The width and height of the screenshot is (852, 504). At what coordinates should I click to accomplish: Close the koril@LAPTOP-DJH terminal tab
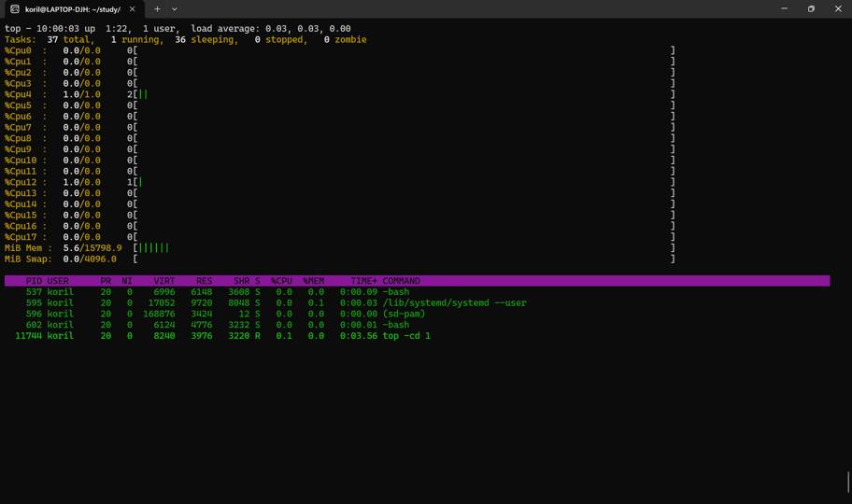coord(132,9)
